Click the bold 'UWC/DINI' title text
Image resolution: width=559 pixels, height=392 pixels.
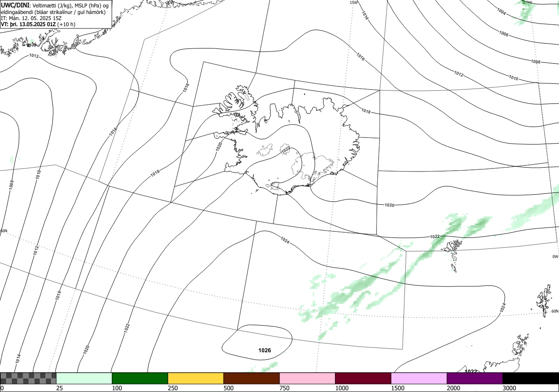15,4
